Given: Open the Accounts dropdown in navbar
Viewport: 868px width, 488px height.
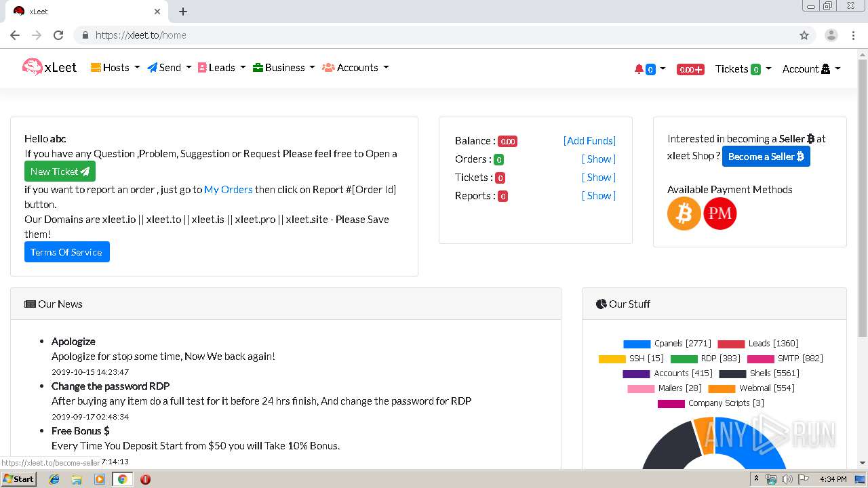Looking at the screenshot, I should tap(356, 68).
